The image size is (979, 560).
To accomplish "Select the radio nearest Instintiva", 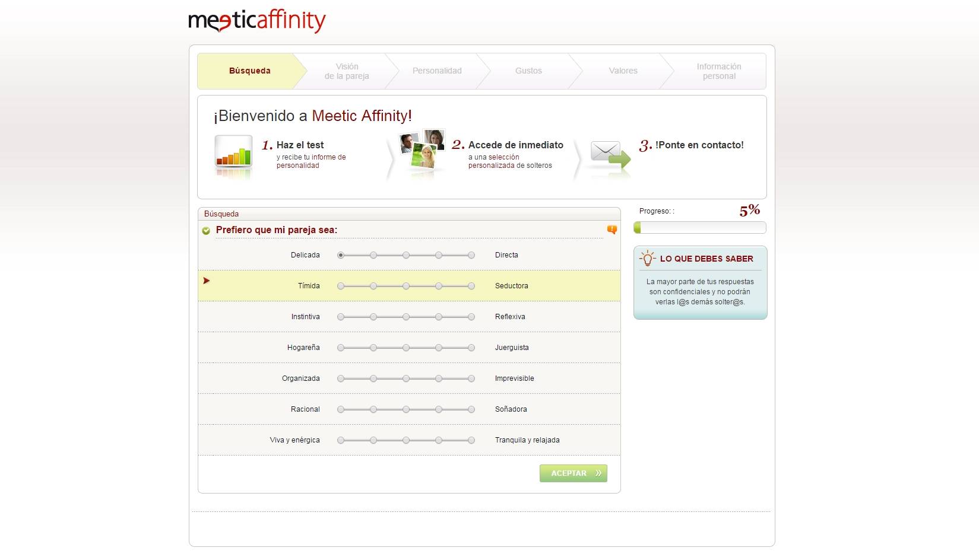I will click(x=341, y=317).
